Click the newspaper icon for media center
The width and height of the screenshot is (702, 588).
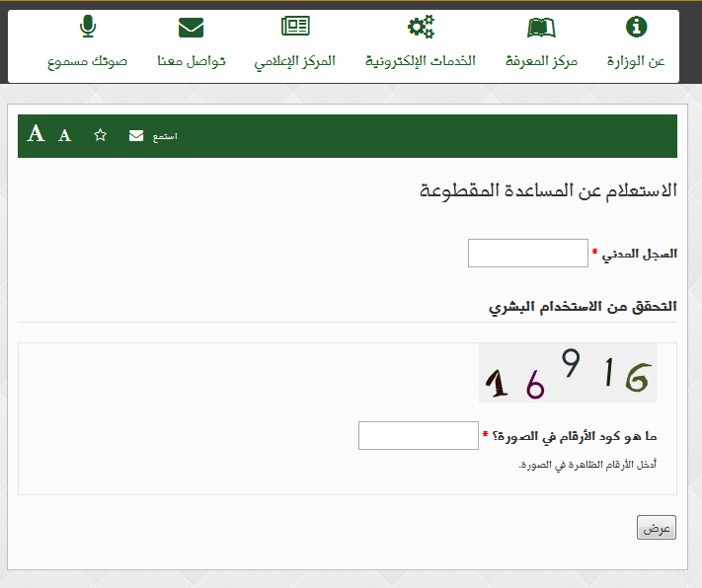(x=295, y=26)
